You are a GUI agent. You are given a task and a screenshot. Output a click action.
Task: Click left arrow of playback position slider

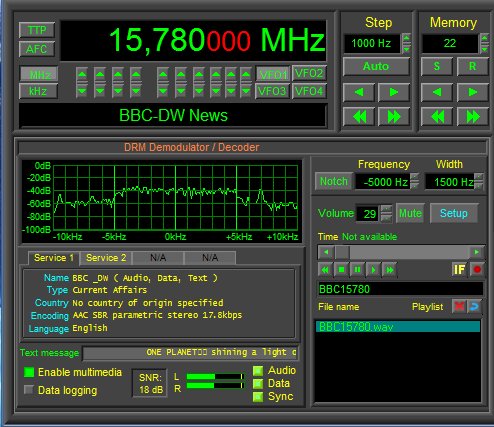click(x=326, y=252)
